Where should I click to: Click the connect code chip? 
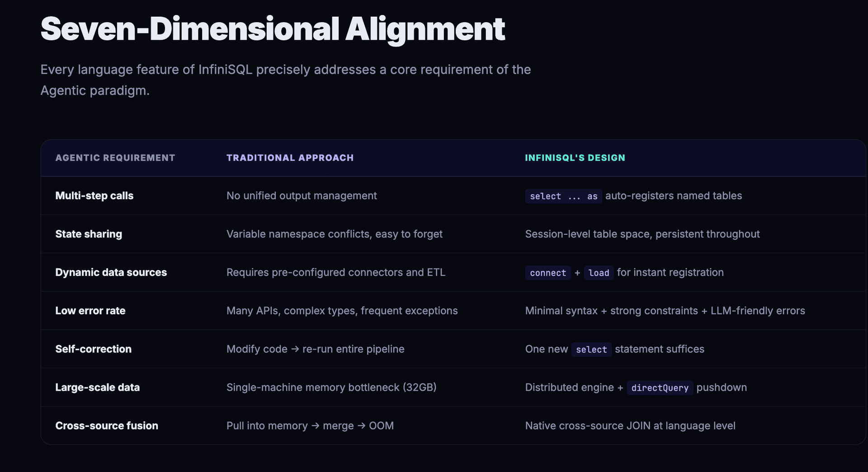pyautogui.click(x=547, y=273)
